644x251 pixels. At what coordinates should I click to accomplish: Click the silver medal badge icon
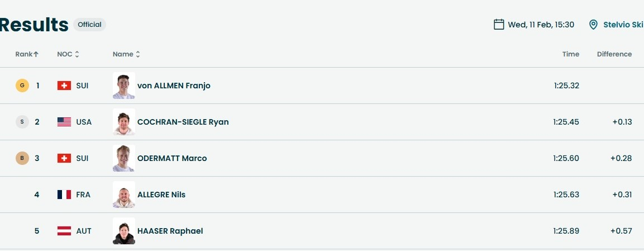[x=22, y=122]
